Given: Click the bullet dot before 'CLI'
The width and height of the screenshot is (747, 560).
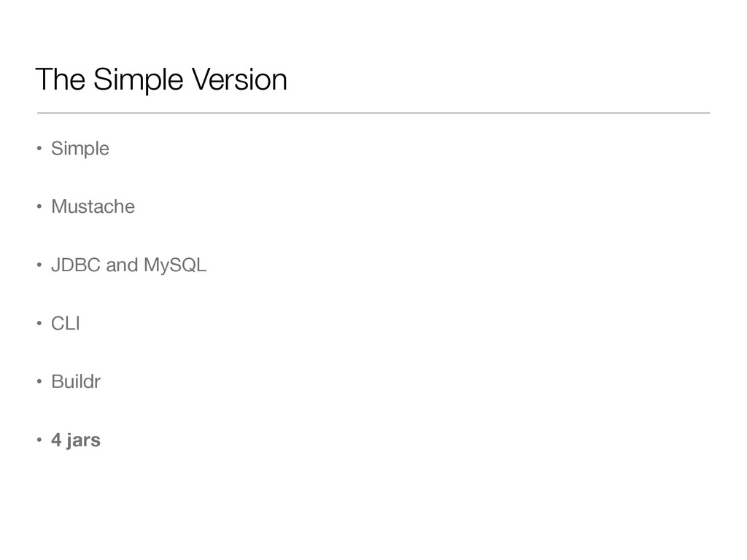Looking at the screenshot, I should (x=39, y=324).
